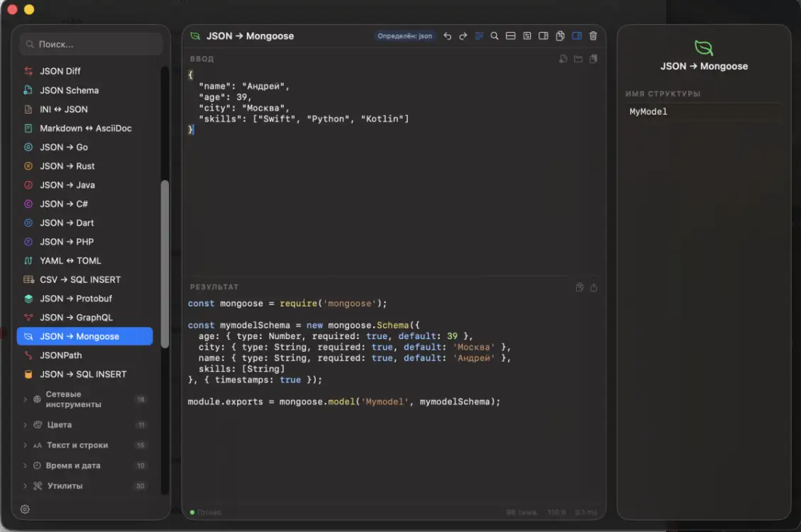The width and height of the screenshot is (801, 532).
Task: Switch to the stacked split layout icon
Action: (510, 35)
